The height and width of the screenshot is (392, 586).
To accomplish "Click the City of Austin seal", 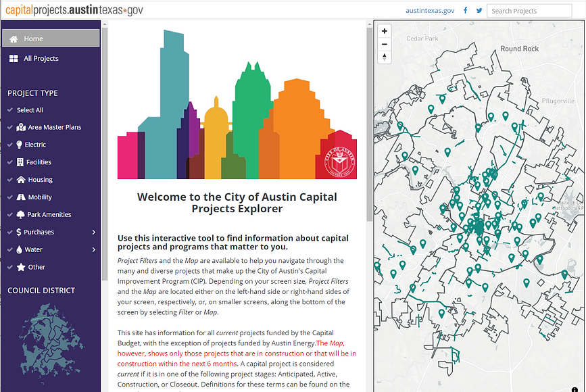I will pos(339,162).
